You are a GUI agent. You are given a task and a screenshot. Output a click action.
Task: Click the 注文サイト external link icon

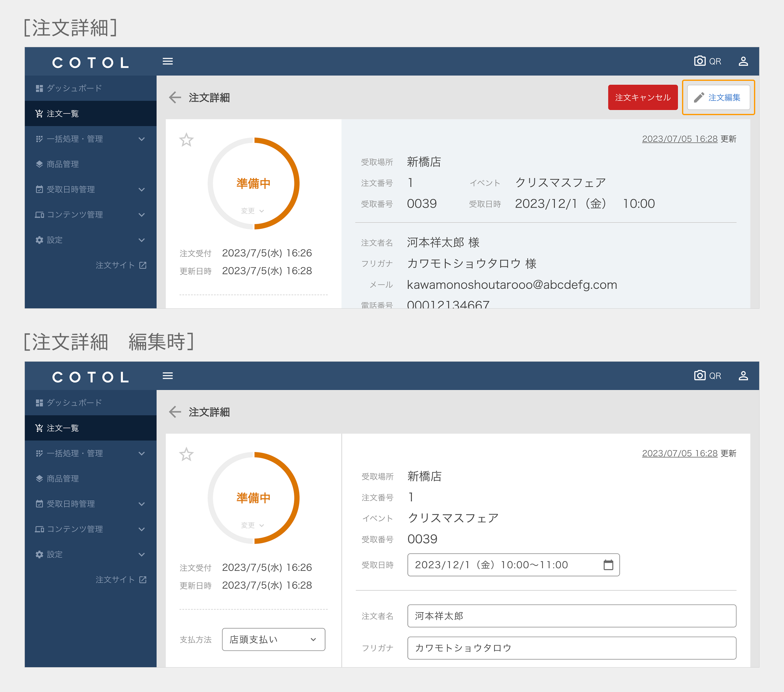click(143, 265)
